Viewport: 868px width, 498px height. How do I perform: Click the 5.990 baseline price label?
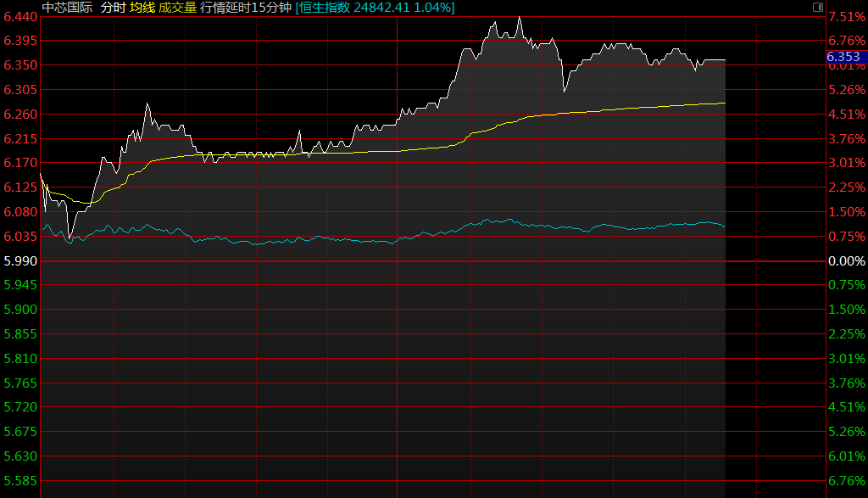(x=20, y=260)
